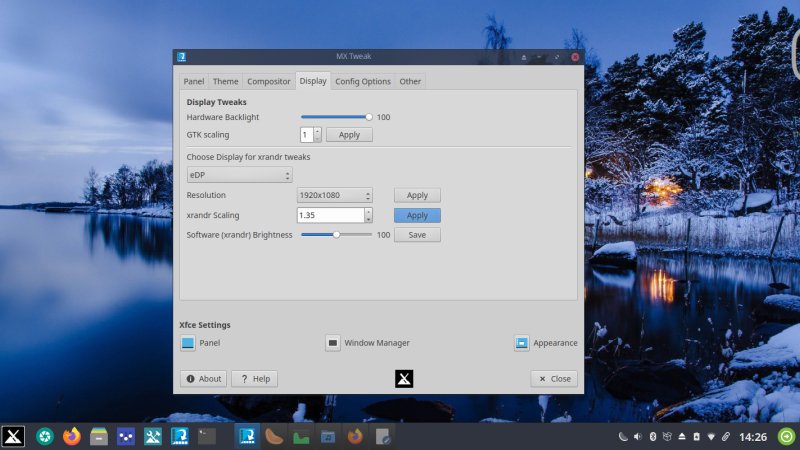
Task: Open Window Manager settings icon
Action: (333, 343)
